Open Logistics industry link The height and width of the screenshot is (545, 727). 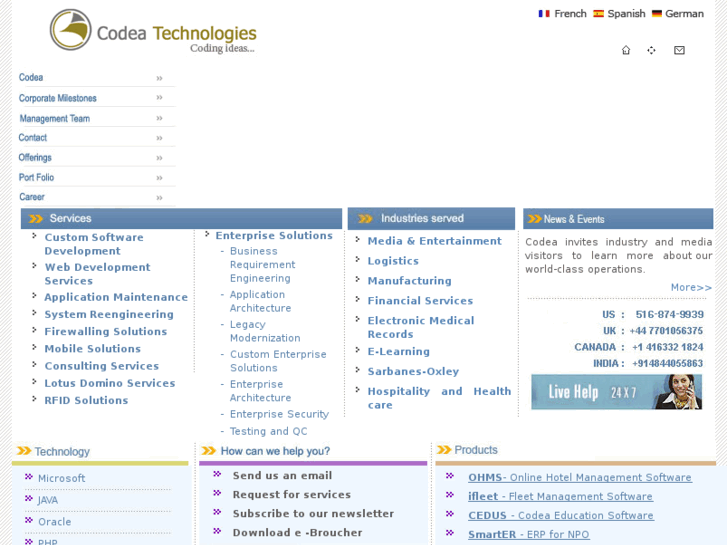coord(393,261)
